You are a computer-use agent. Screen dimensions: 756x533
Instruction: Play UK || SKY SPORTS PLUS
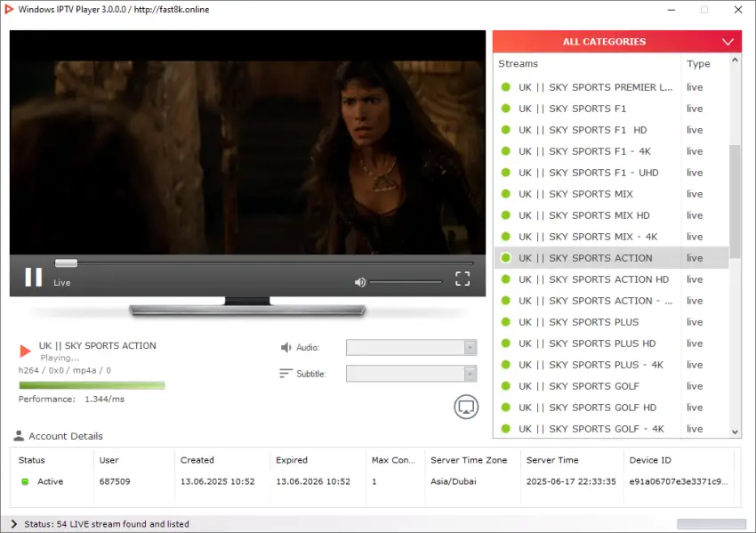(x=611, y=322)
